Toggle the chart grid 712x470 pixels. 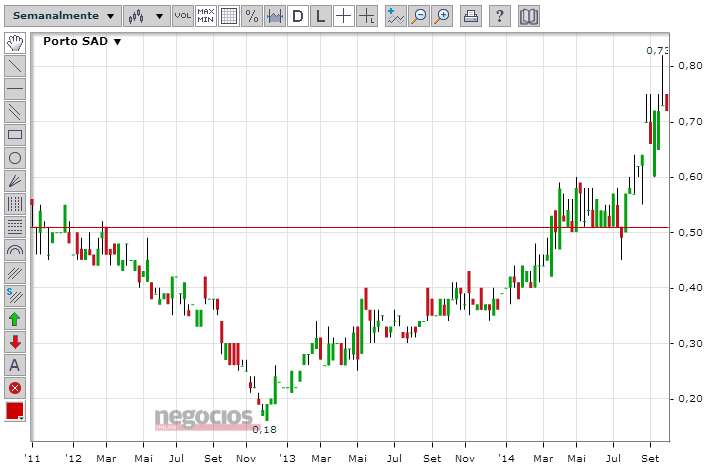point(229,16)
